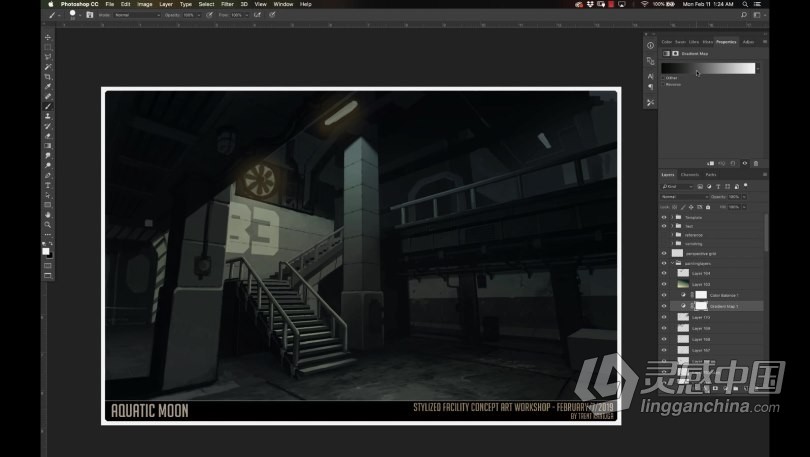Clip adjustment to layer below icon
Screen dimensions: 810x457
click(x=711, y=163)
